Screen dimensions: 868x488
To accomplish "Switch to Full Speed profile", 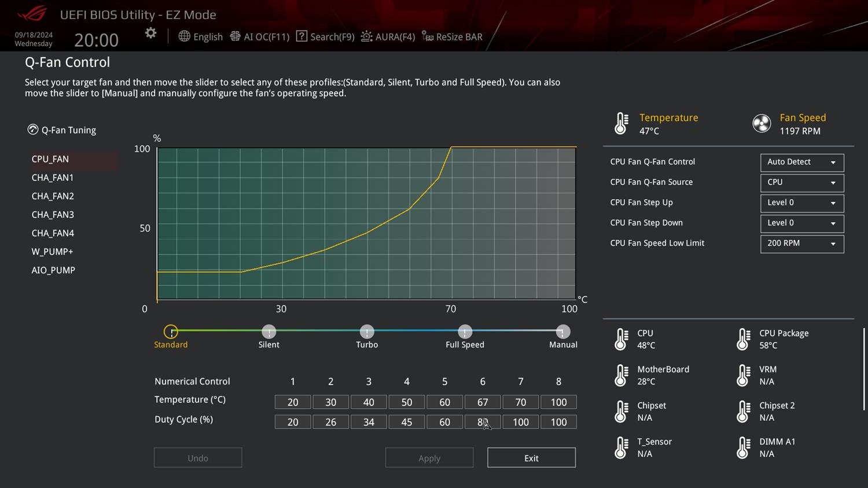I will click(465, 332).
